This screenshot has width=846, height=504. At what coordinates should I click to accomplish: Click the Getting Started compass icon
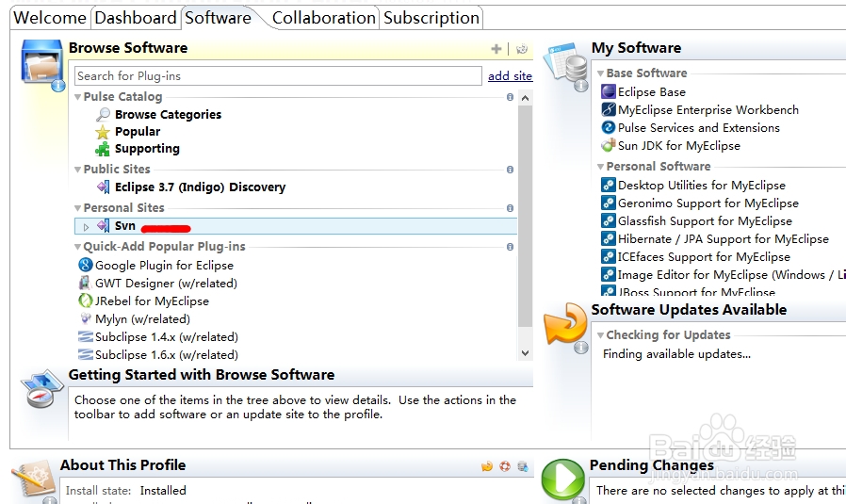[x=41, y=389]
